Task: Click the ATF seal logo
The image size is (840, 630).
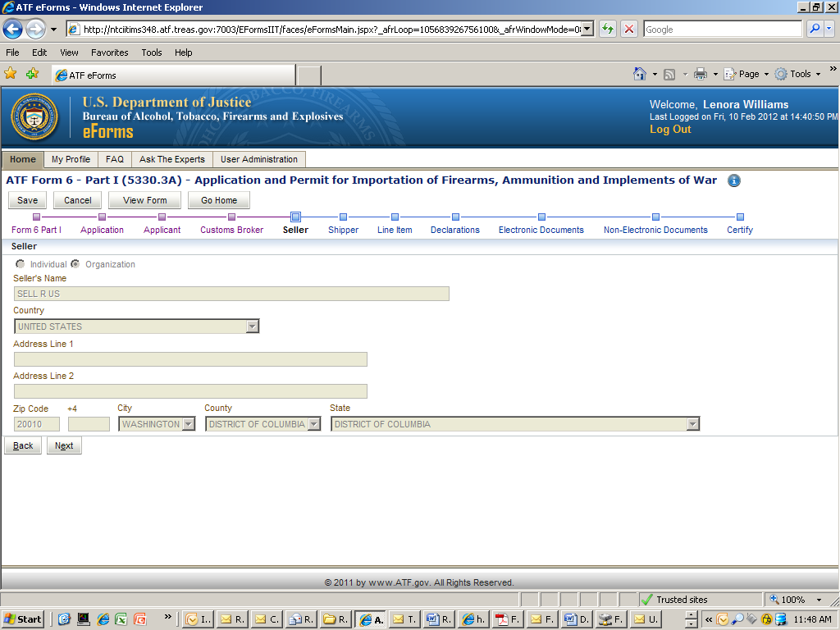Action: (x=34, y=116)
